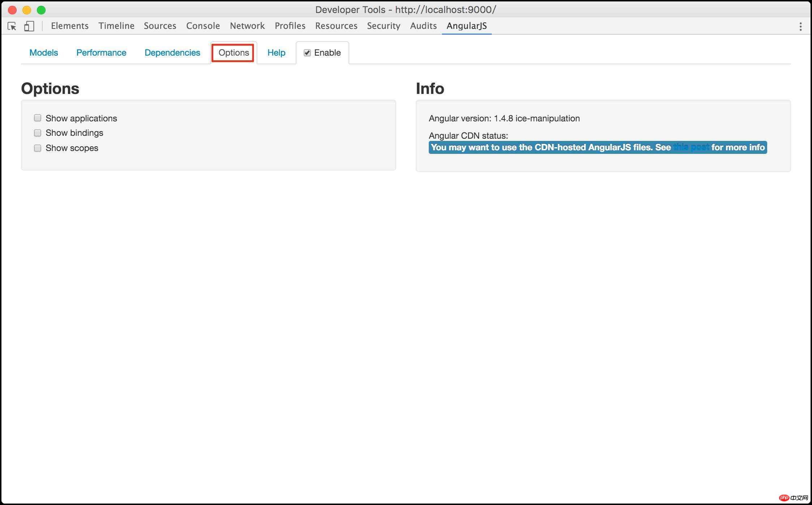Open the Models sub-tab

[x=44, y=53]
